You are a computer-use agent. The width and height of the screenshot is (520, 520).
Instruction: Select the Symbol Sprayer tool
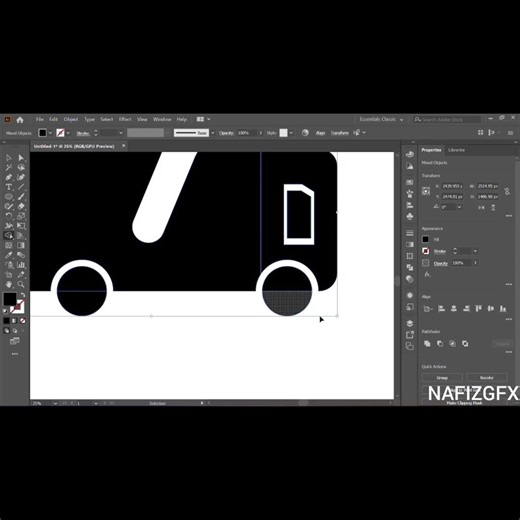(9, 265)
